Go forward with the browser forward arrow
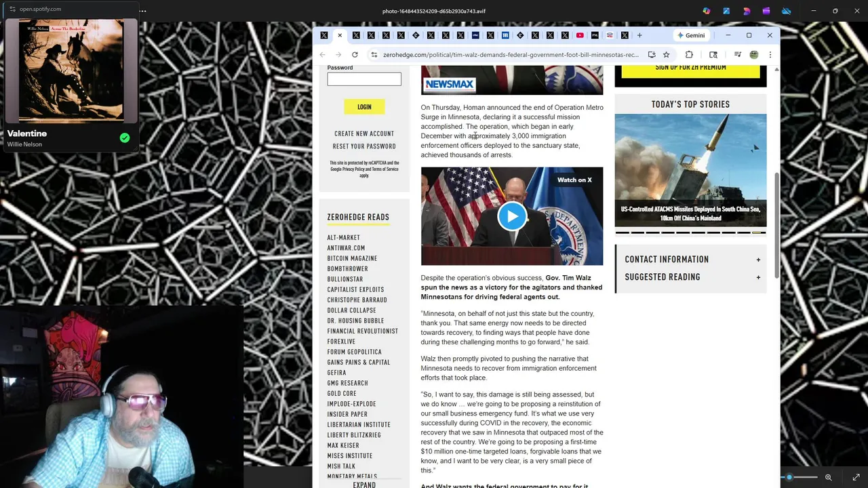868x488 pixels. [338, 55]
